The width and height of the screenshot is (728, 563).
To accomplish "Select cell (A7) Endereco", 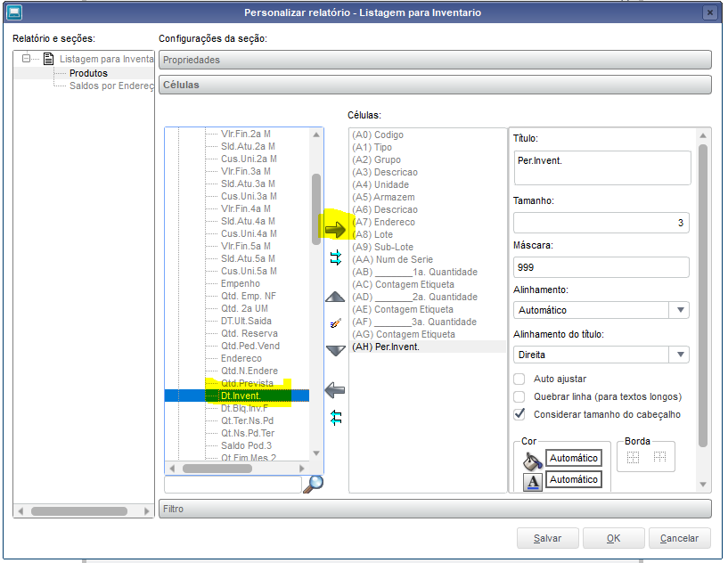I will tap(383, 223).
